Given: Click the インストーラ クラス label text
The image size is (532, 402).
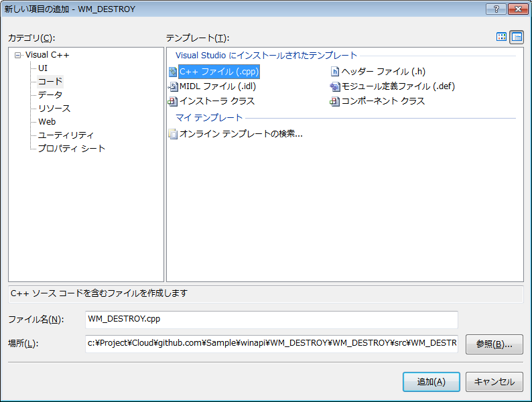Looking at the screenshot, I should coord(217,101).
